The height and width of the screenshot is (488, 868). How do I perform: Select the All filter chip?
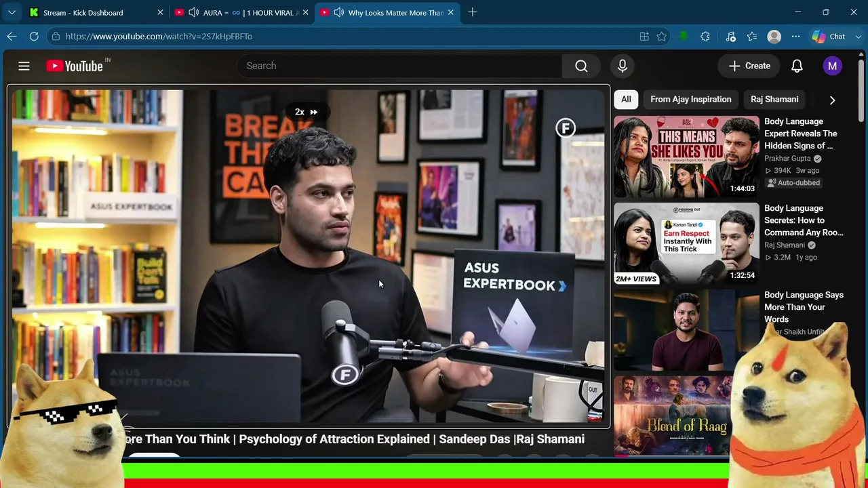pos(626,100)
